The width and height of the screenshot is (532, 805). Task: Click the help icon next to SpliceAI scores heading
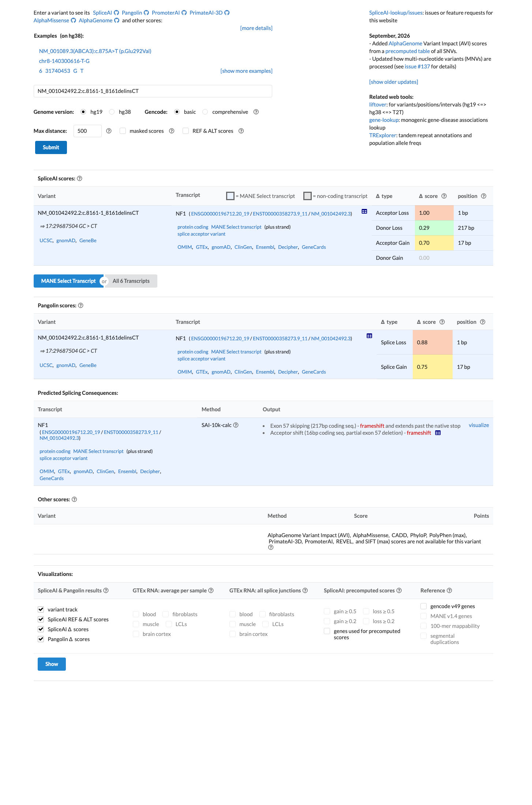[x=79, y=179]
